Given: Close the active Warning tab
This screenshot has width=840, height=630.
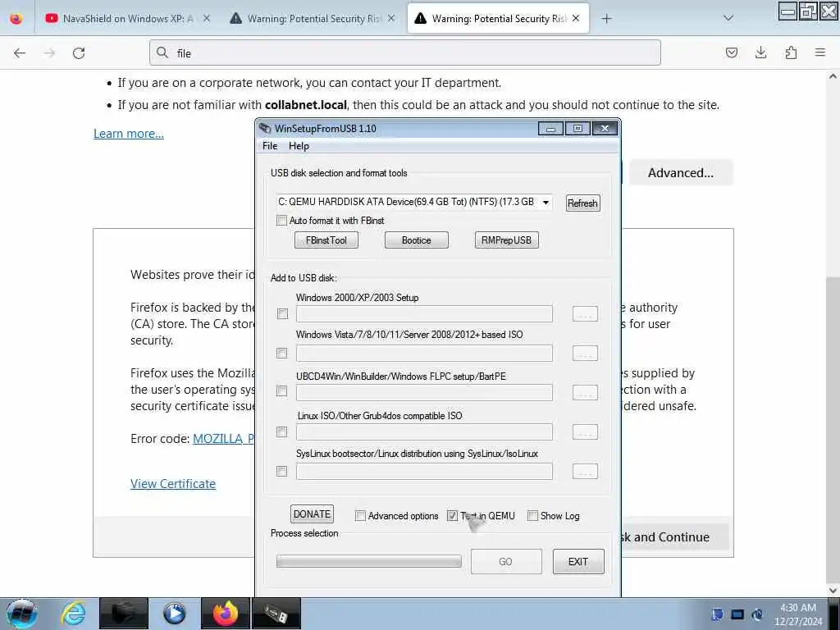Looking at the screenshot, I should coord(576,18).
